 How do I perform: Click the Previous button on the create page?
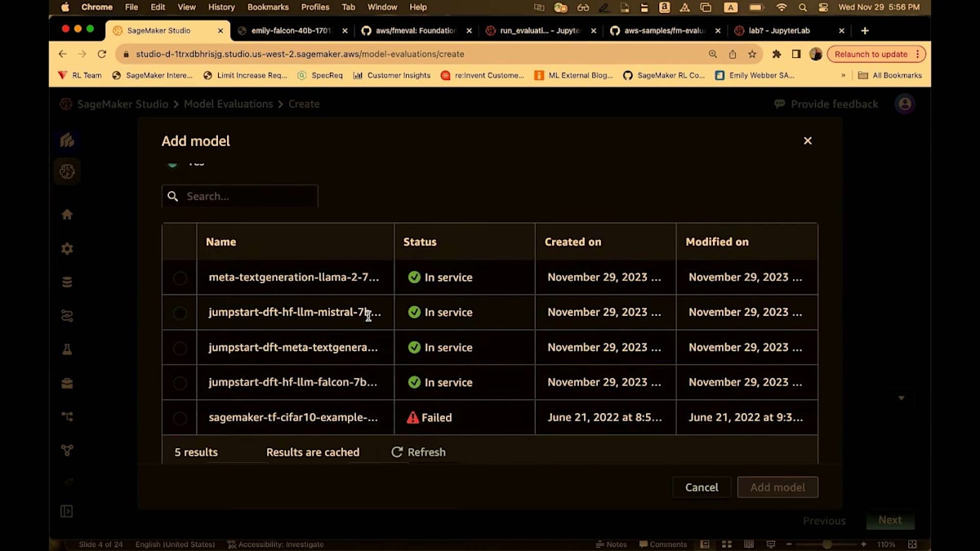824,521
